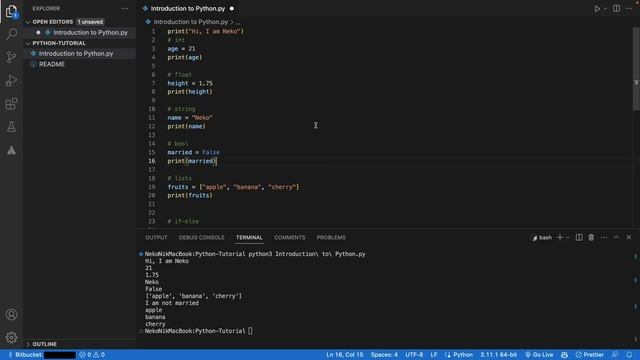Open the Search view icon

click(11, 33)
